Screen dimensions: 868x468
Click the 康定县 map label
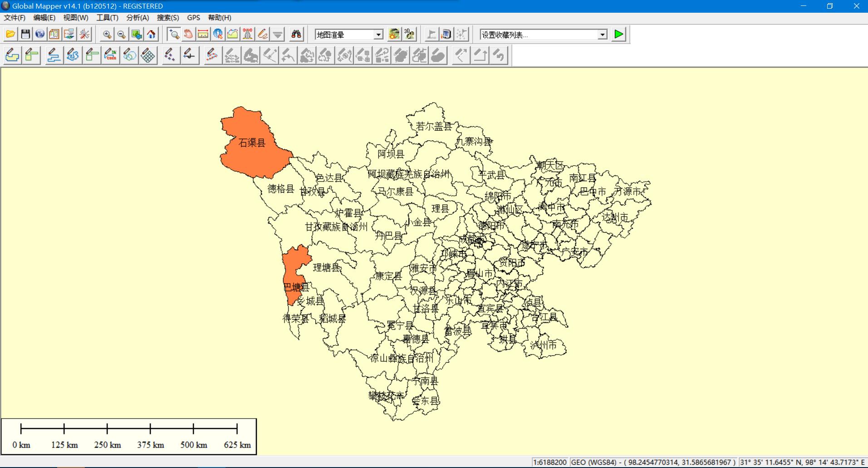click(388, 276)
